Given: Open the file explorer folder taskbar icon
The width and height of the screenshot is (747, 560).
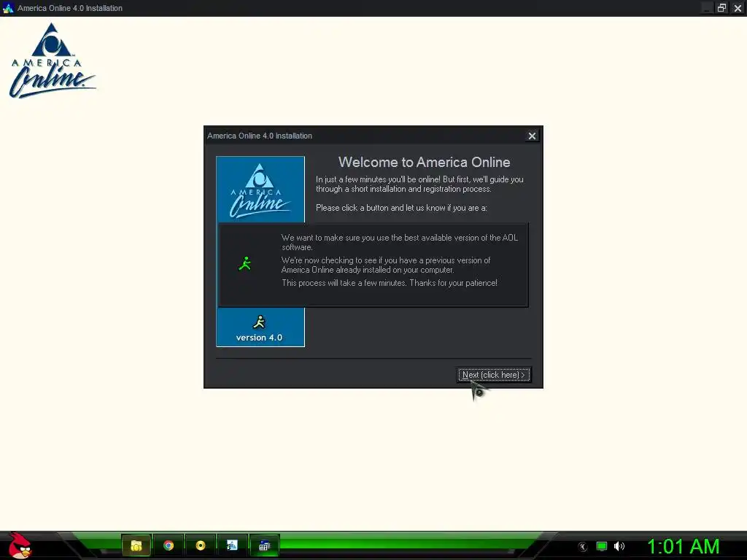Looking at the screenshot, I should (x=136, y=545).
